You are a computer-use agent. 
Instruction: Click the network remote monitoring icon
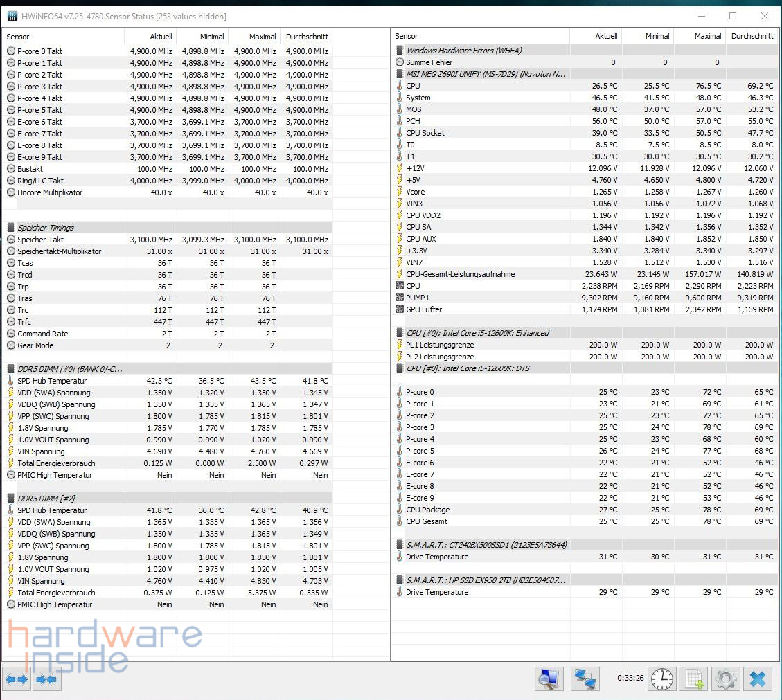point(585,679)
